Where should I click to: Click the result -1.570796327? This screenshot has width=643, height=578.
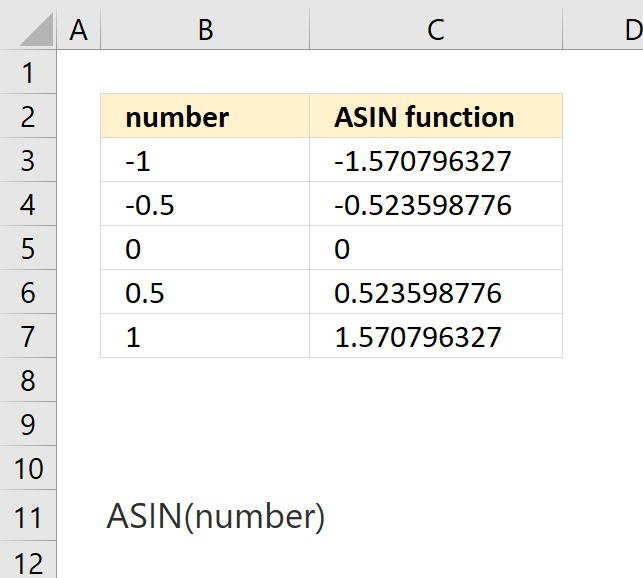(x=436, y=160)
